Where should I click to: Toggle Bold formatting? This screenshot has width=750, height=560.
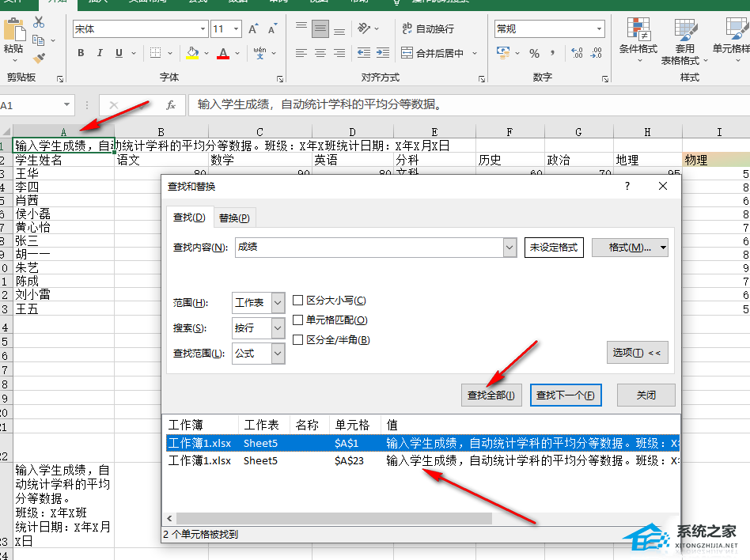click(x=81, y=53)
